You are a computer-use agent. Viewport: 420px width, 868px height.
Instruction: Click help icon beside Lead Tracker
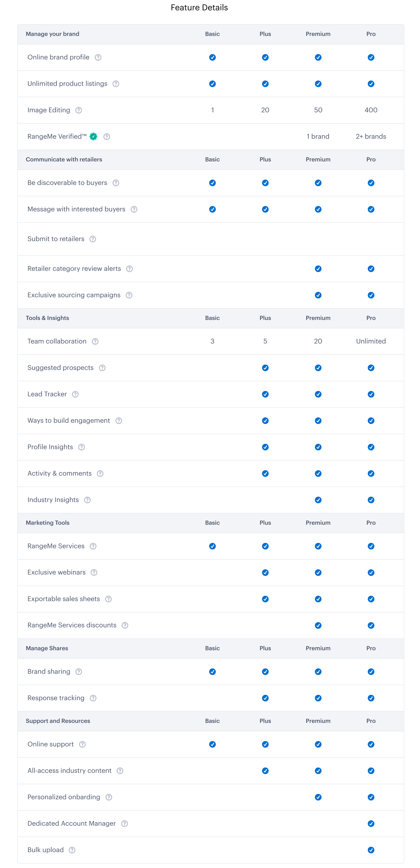pos(76,394)
